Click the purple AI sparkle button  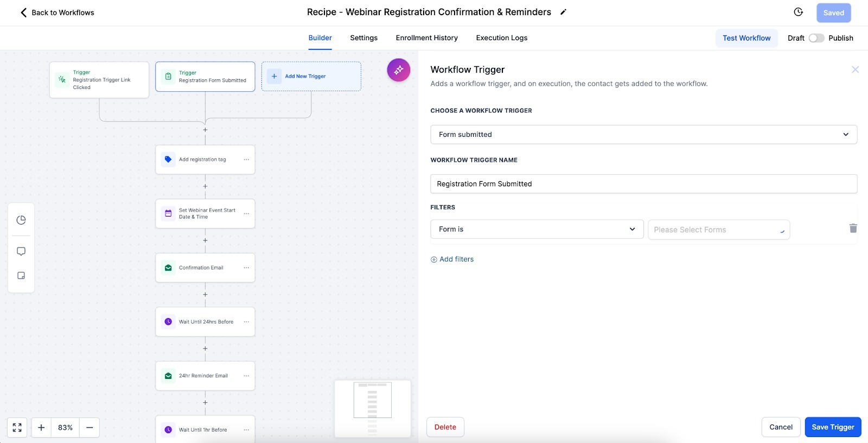click(x=399, y=70)
